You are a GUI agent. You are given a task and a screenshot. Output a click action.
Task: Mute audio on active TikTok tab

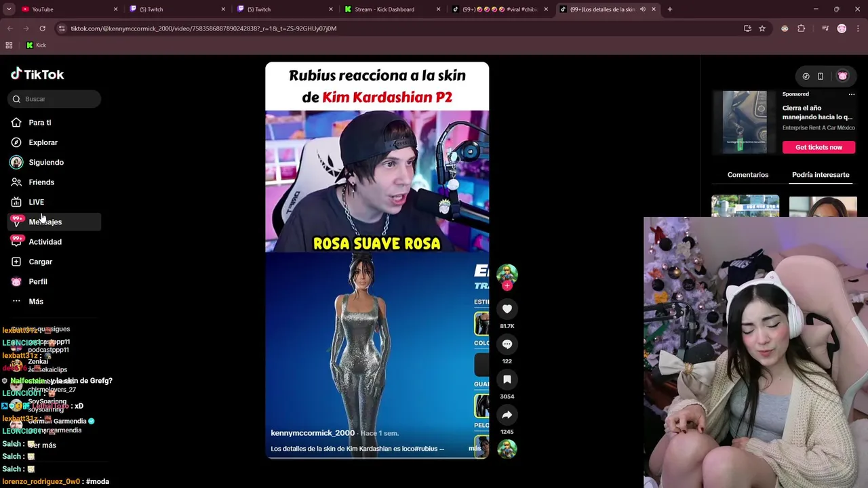click(x=642, y=9)
